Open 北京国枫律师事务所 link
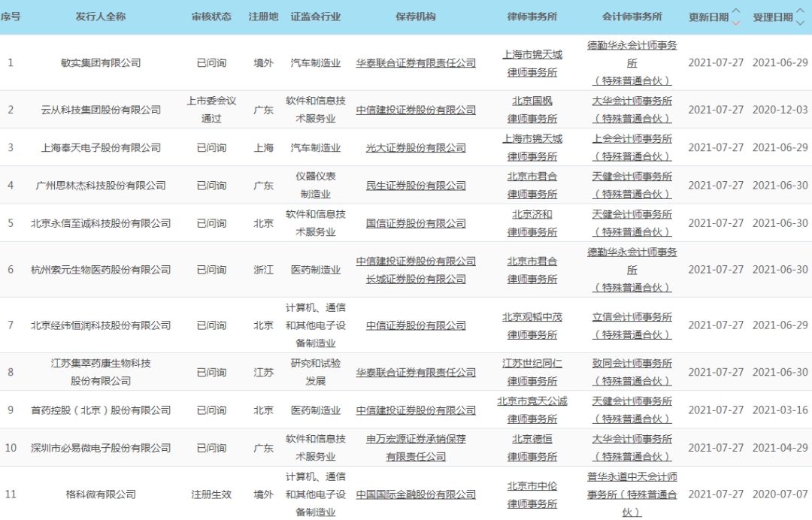Screen dimensions: 812x520 tap(532, 110)
